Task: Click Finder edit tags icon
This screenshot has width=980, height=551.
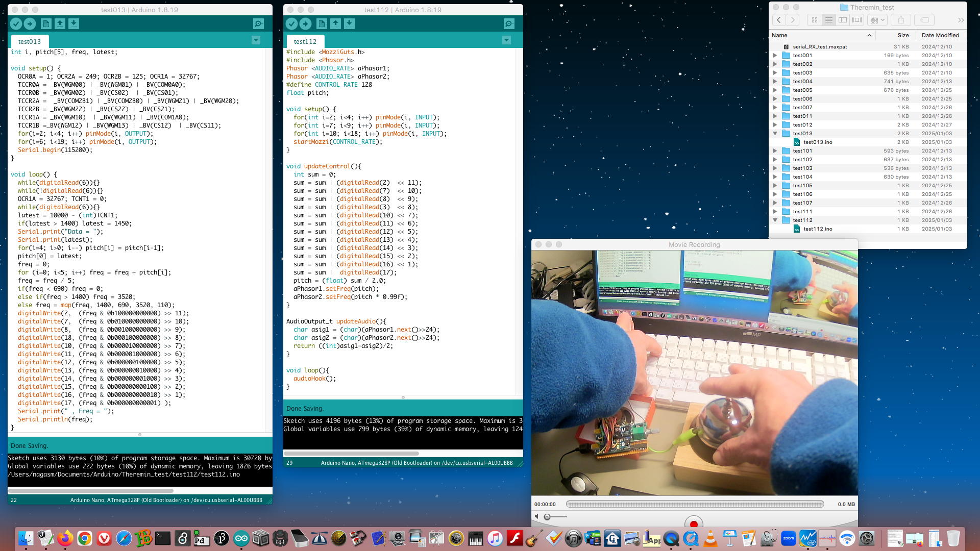Action: tap(924, 20)
